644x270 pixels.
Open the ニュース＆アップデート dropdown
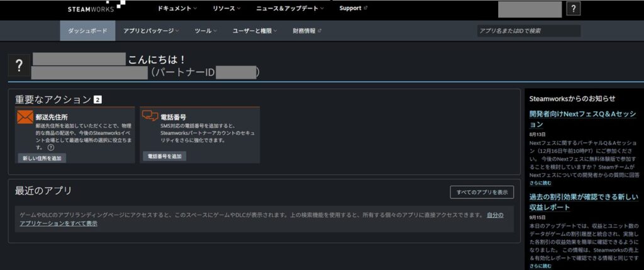290,9
